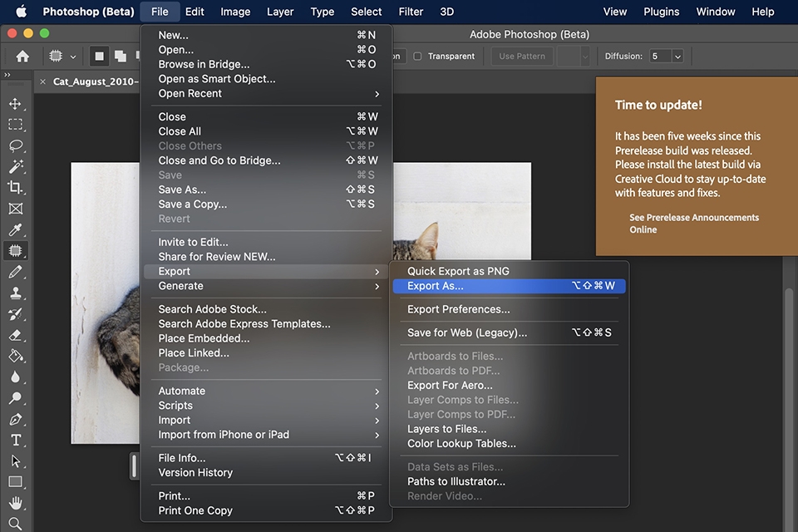Click the New Selection square icon

(x=99, y=56)
